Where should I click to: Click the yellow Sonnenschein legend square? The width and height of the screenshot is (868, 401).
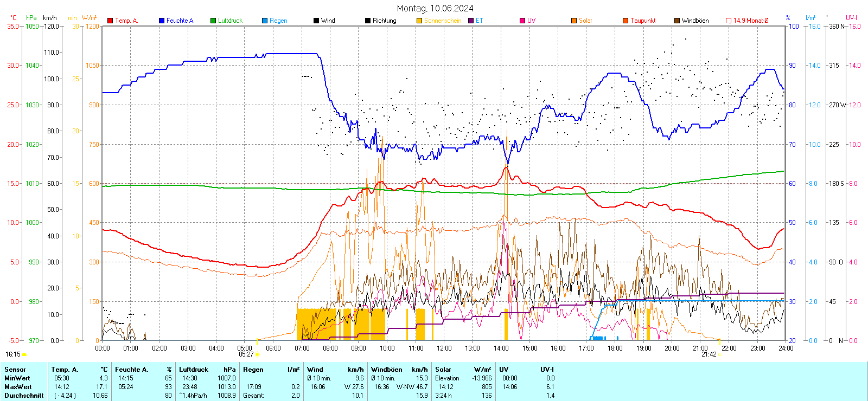[x=419, y=21]
